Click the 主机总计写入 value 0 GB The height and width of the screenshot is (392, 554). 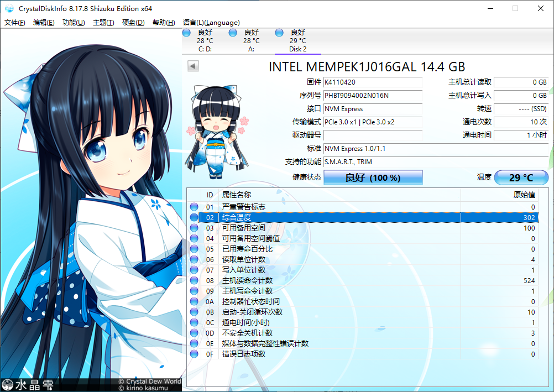tap(521, 96)
